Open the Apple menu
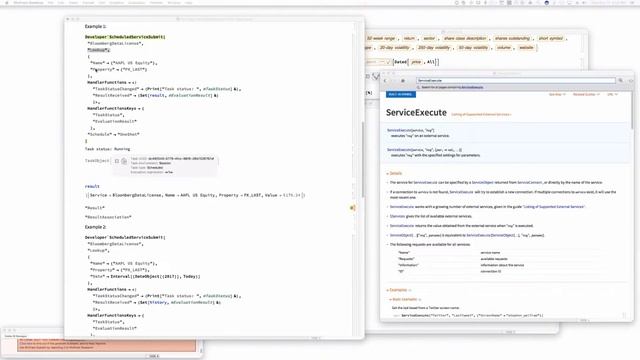640x360 pixels. [x=7, y=2]
